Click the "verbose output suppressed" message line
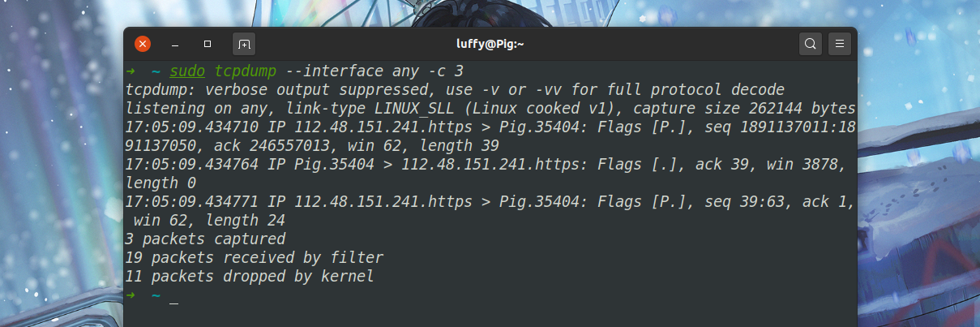980x327 pixels. pos(456,90)
